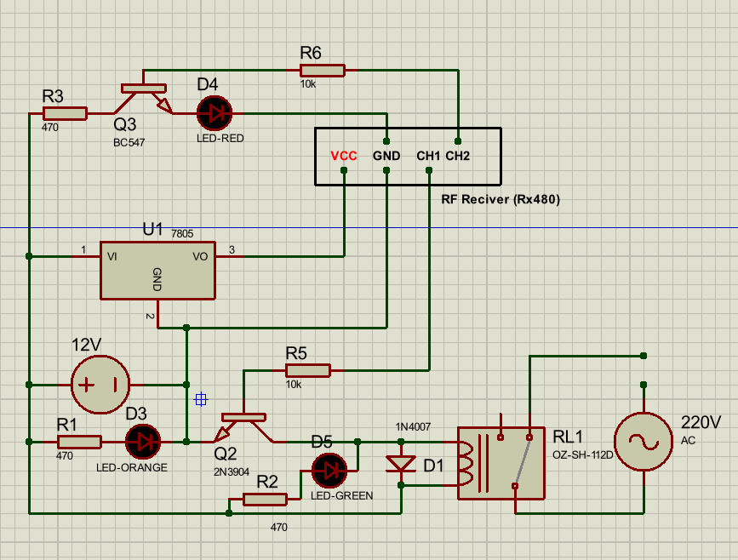Select the R1 470 ohm resistor
This screenshot has height=560, width=738.
click(x=80, y=442)
